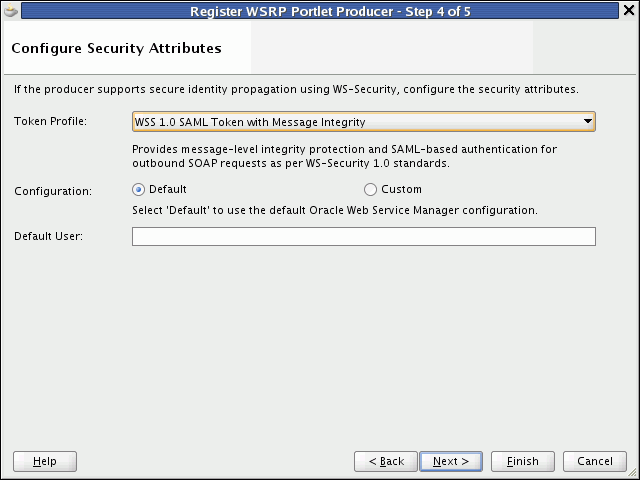Screen dimensions: 640x480
Task: Open the window menu icon in title bar
Action: click(10, 11)
